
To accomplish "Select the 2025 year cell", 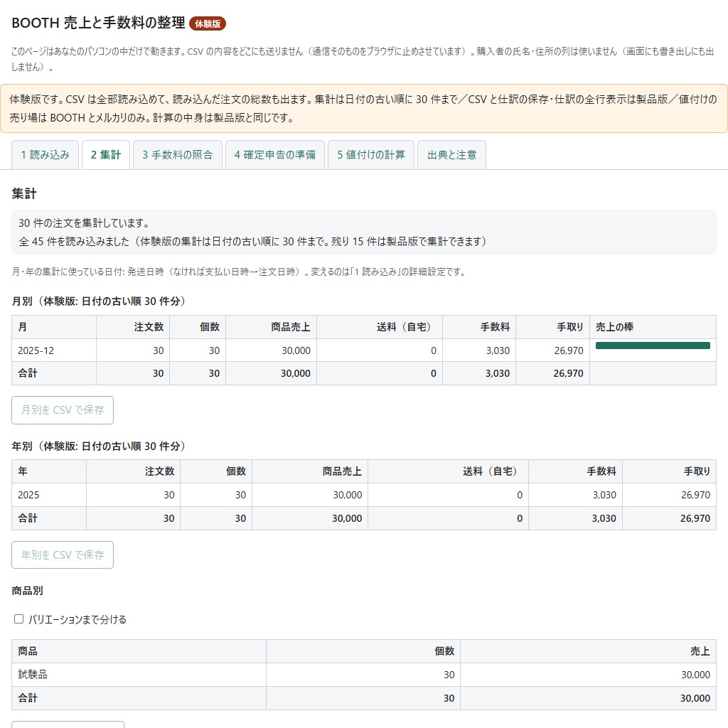I will coord(49,495).
